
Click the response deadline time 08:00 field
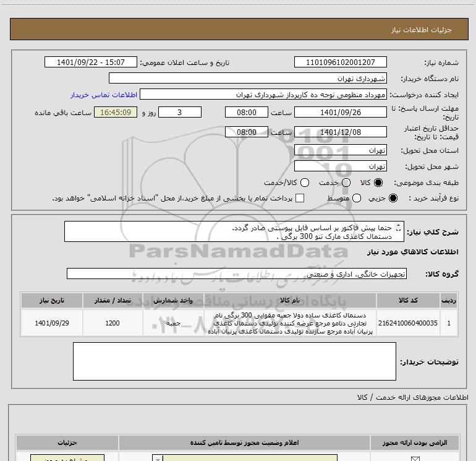[247, 112]
